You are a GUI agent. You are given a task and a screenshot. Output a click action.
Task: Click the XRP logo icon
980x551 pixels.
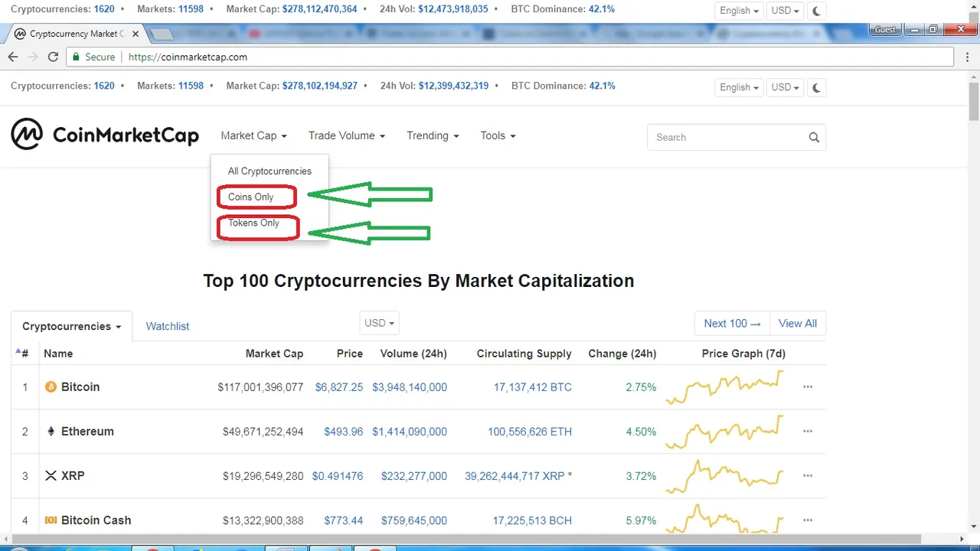51,476
